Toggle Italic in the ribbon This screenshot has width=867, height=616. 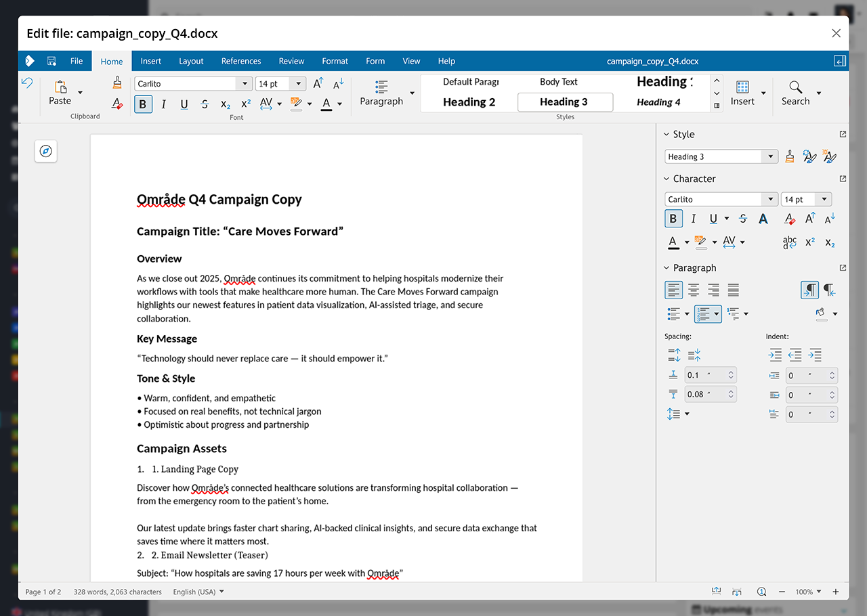tap(163, 104)
